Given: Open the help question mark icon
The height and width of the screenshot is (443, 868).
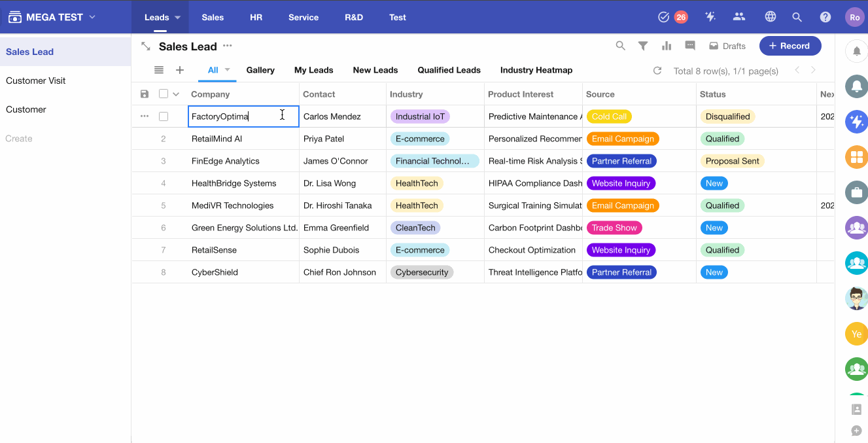Looking at the screenshot, I should point(825,18).
